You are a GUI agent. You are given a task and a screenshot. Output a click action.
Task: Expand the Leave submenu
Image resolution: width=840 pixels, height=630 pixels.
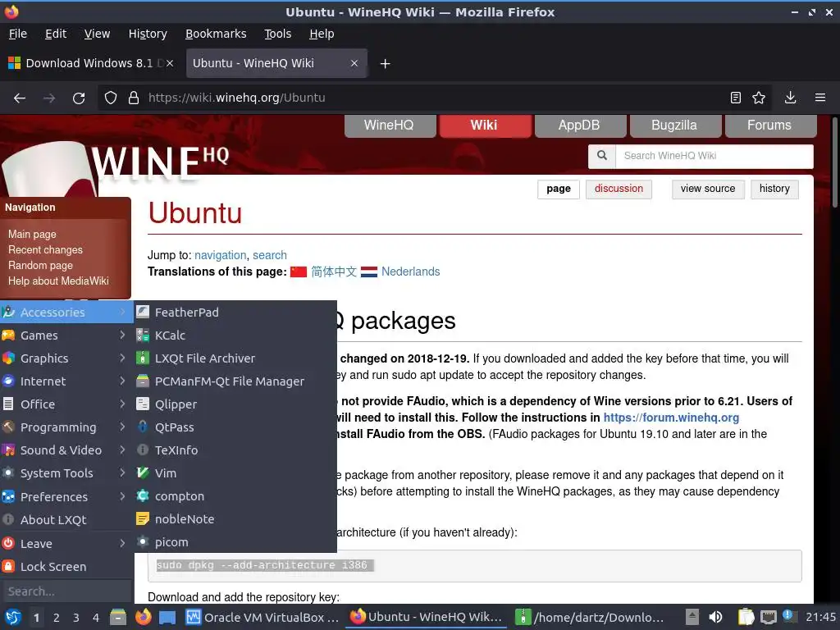66,543
